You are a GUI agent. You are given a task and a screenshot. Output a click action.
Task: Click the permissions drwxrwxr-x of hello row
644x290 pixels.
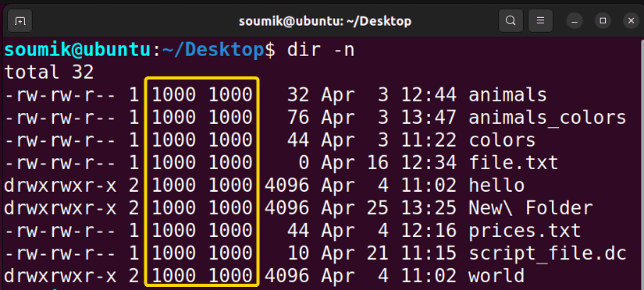click(x=60, y=186)
